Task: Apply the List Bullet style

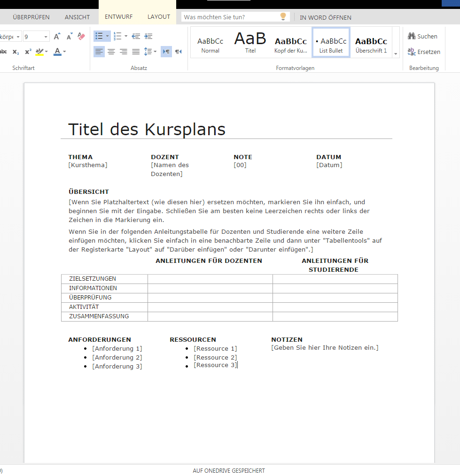Action: click(331, 43)
